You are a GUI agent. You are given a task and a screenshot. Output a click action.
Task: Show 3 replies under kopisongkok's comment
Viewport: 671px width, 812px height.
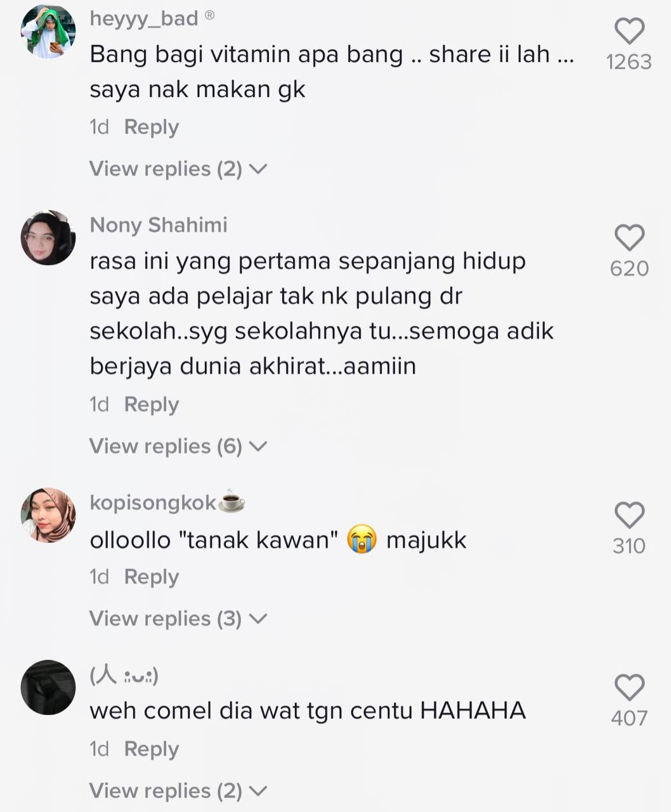point(178,619)
